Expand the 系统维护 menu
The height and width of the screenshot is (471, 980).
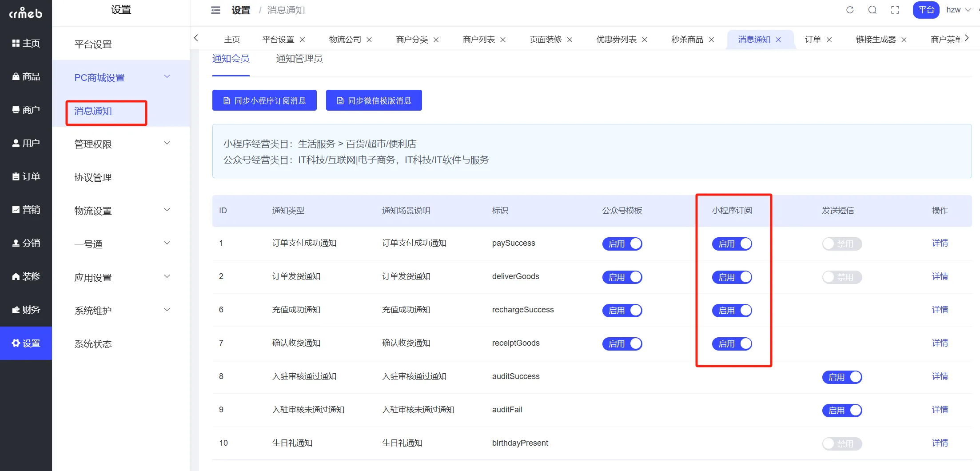121,311
